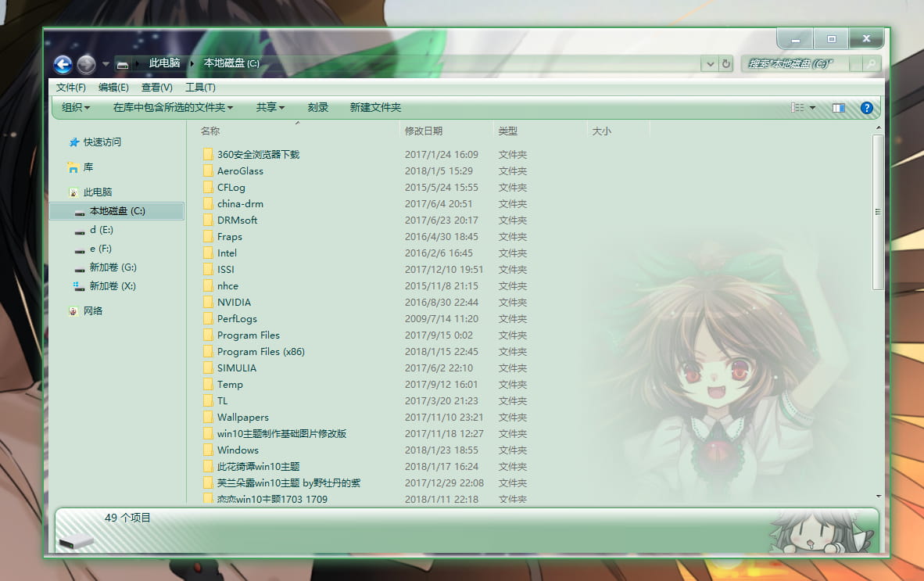The width and height of the screenshot is (924, 581).
Task: Open the 查看(V) menu
Action: coord(156,87)
